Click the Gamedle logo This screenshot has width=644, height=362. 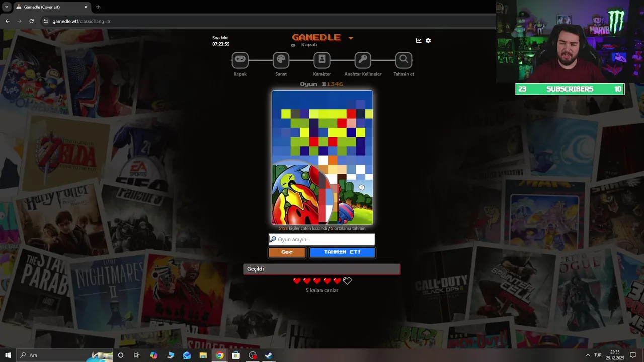316,37
